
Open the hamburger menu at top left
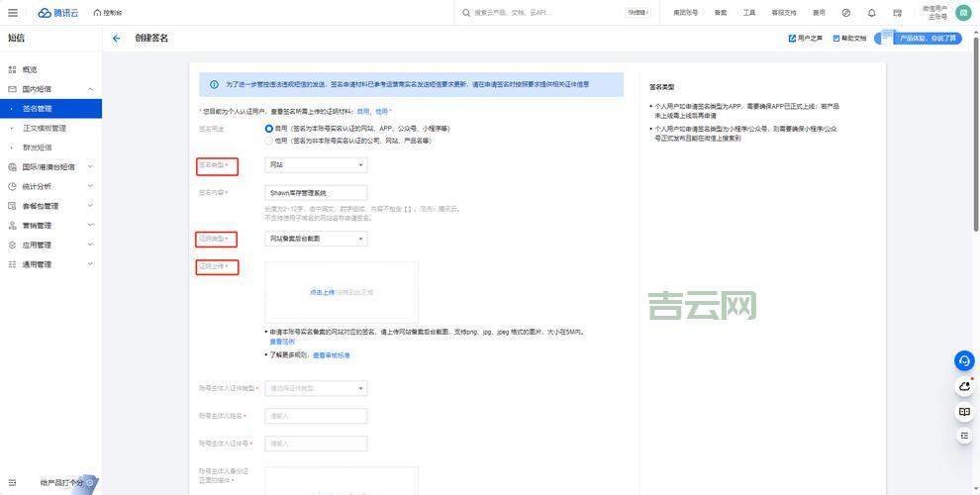pyautogui.click(x=13, y=13)
